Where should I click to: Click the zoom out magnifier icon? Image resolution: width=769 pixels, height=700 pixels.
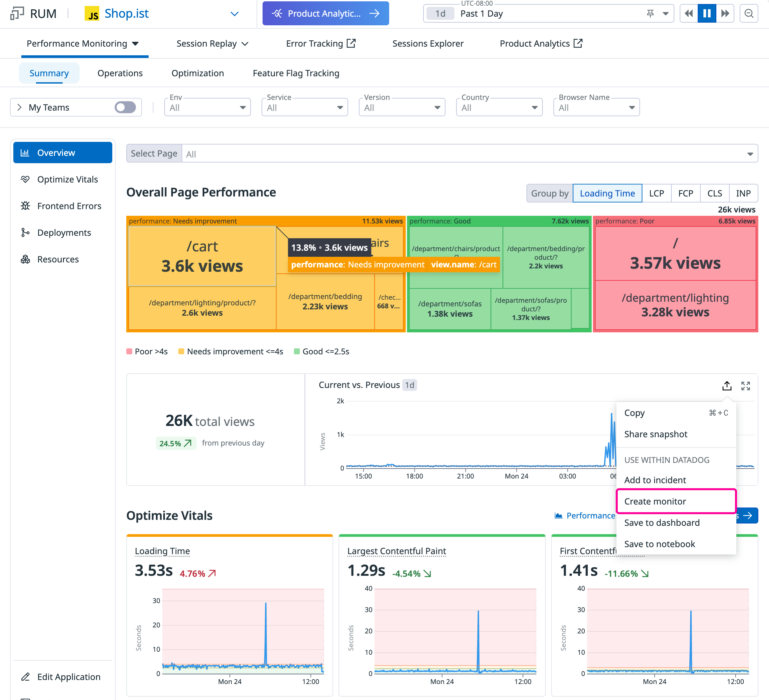coord(748,14)
